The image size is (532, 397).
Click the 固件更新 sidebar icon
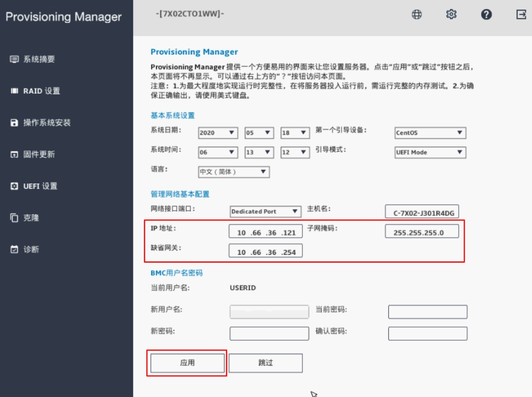[x=14, y=155]
